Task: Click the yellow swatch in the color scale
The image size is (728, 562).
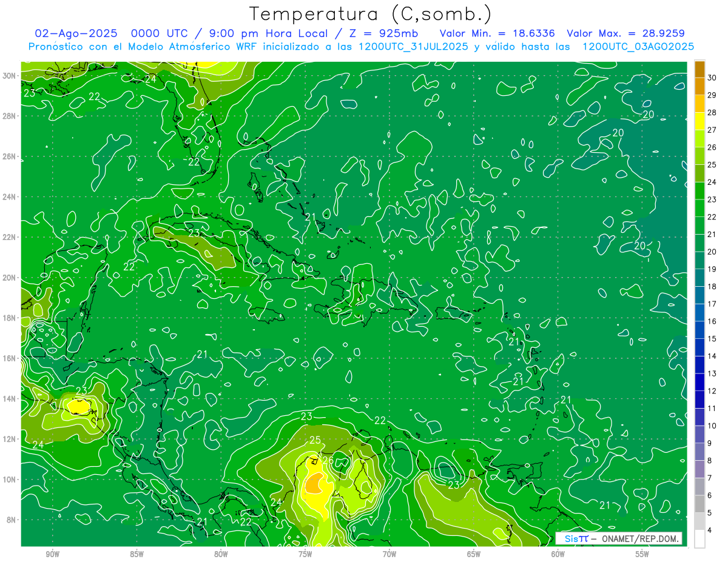Action: click(699, 121)
